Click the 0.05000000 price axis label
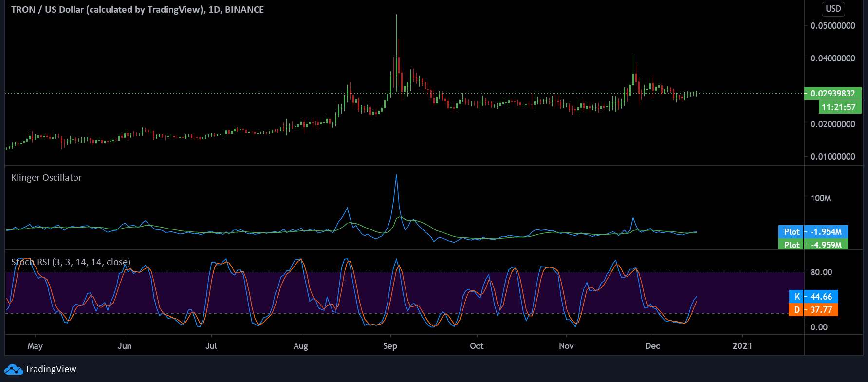 pos(832,26)
